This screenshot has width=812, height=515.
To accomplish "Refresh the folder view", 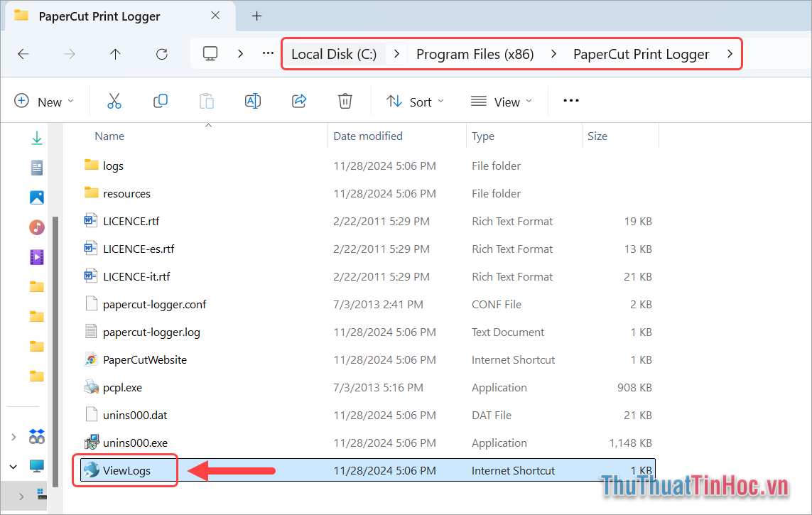I will [x=161, y=54].
